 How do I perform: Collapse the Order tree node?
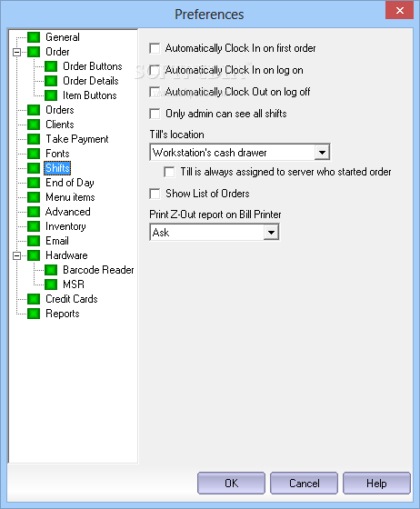point(17,52)
